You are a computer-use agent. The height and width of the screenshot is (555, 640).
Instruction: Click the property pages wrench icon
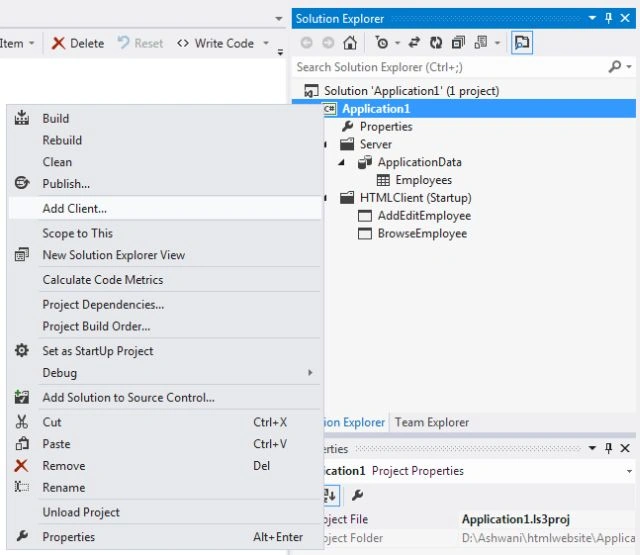pos(357,495)
